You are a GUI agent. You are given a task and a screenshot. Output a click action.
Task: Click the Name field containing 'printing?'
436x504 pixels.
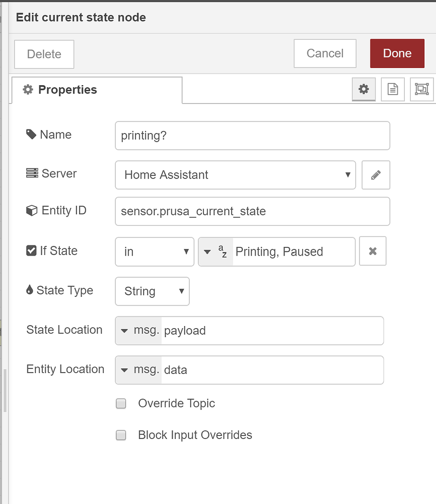pos(252,136)
